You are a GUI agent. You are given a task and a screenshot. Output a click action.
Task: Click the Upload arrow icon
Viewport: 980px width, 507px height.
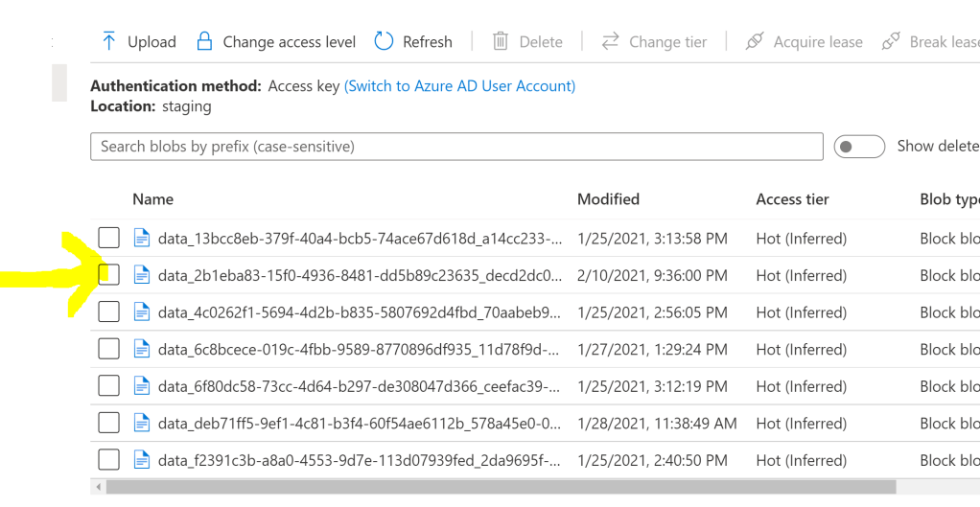[x=108, y=41]
